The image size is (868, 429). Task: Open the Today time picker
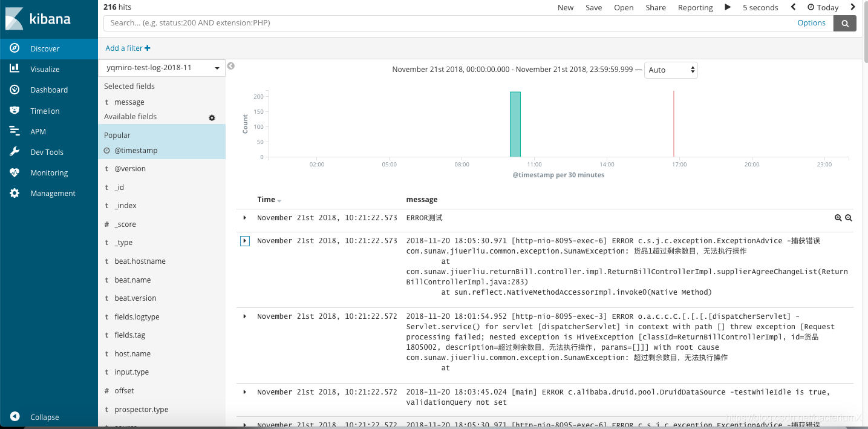[823, 7]
